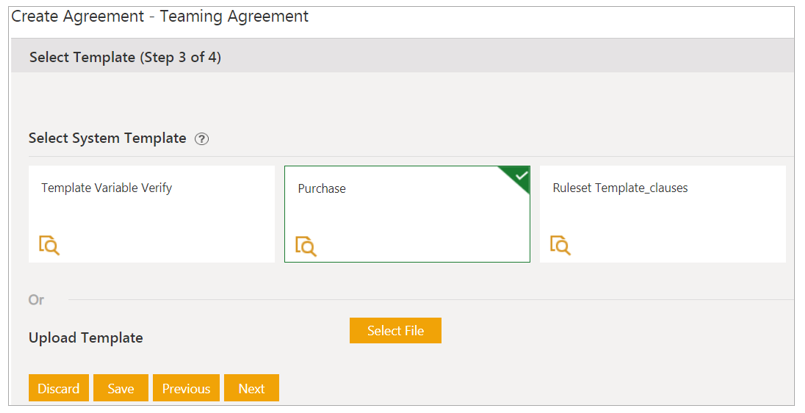Click the Create Agreement - Teaming Agreement title

coord(160,17)
